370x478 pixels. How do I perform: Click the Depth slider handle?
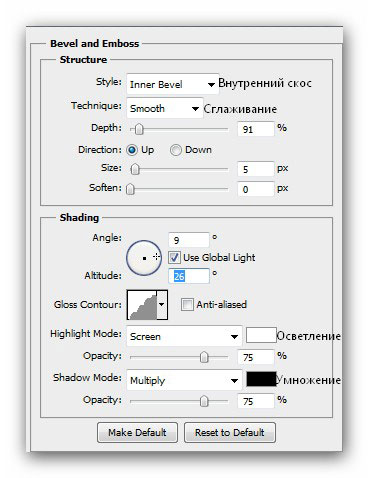(139, 129)
